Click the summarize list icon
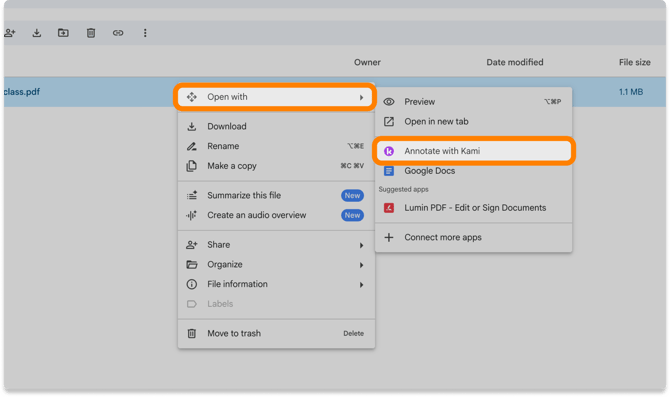 pyautogui.click(x=191, y=195)
